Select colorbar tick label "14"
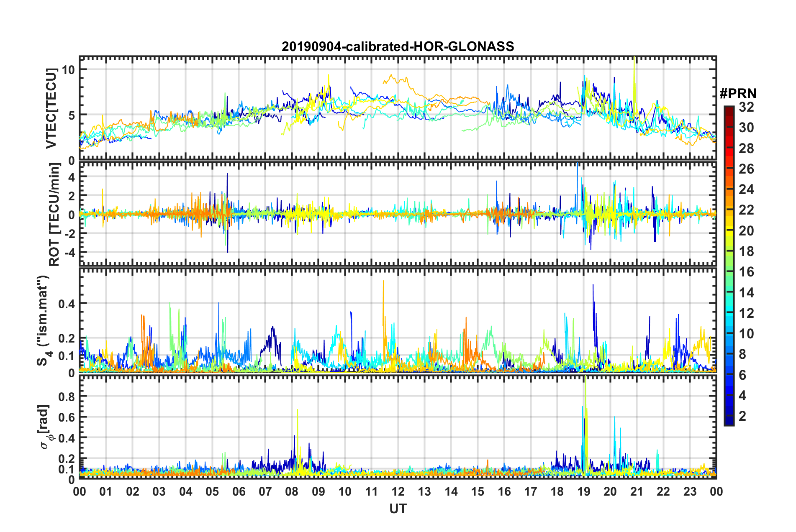This screenshot has width=796, height=532. 746,293
